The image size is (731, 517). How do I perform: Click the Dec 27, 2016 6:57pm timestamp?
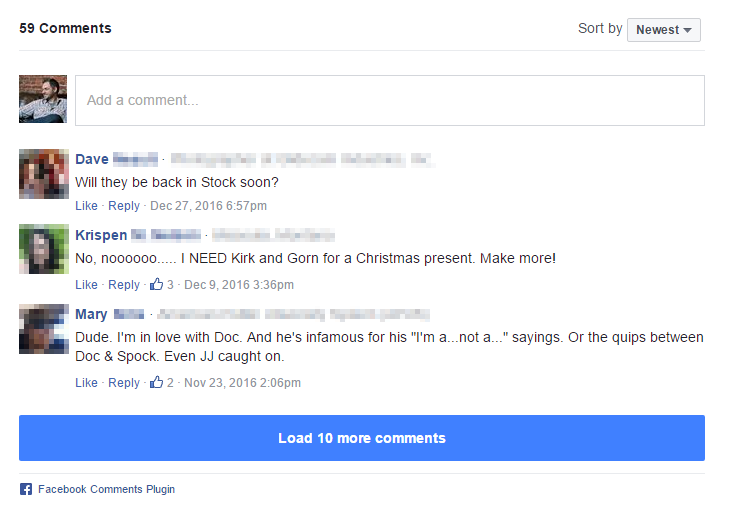point(208,206)
